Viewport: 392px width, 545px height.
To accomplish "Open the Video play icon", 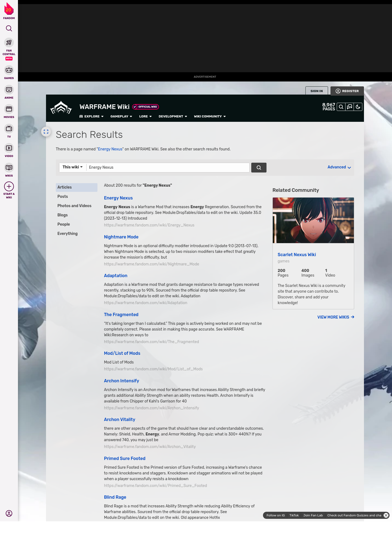I will pos(9,148).
